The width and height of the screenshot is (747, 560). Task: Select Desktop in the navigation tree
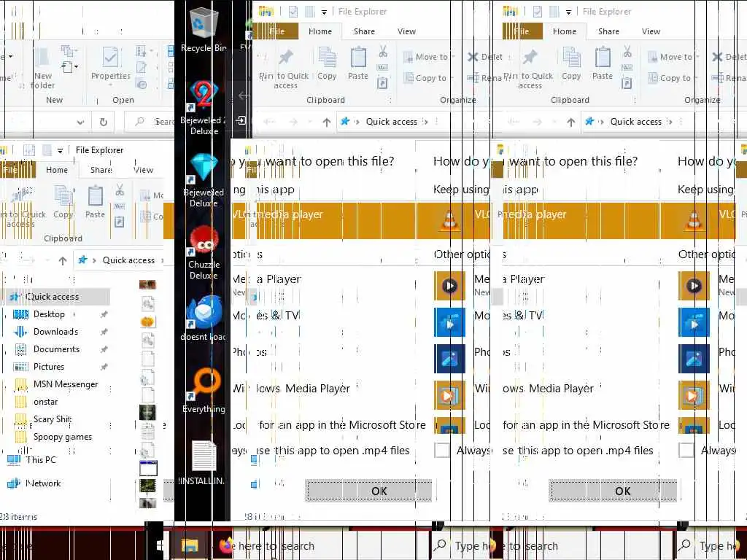(x=49, y=314)
